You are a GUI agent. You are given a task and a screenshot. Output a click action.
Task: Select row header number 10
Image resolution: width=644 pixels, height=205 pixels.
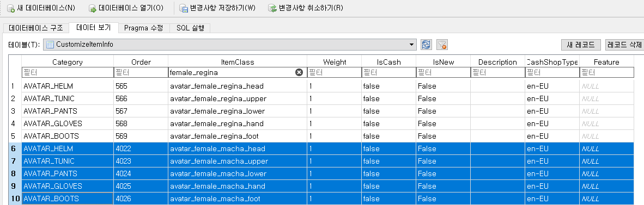coord(15,198)
